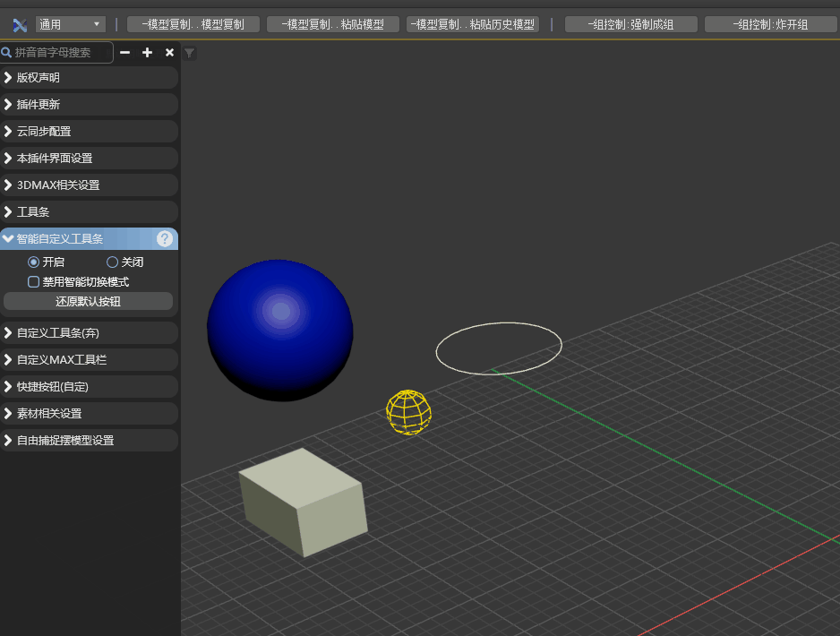Click the 模型复制 toolbar button
Screen dimensions: 840x636
193,24
